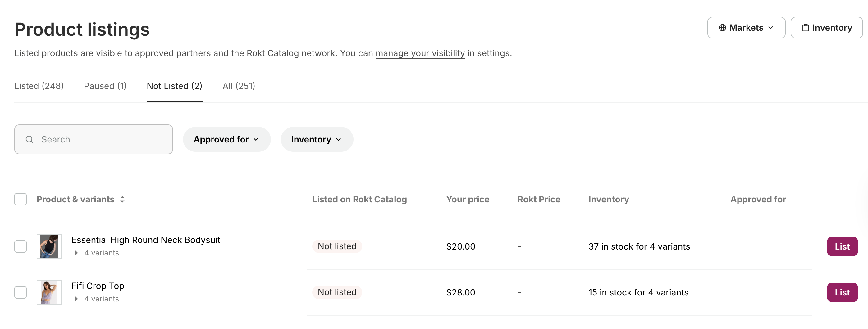Show the All (251) tab
Viewport: 868px width, 329px height.
point(239,86)
